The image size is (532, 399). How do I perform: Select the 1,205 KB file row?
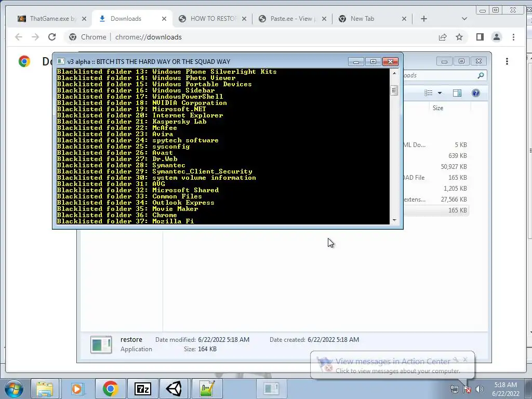click(x=436, y=188)
